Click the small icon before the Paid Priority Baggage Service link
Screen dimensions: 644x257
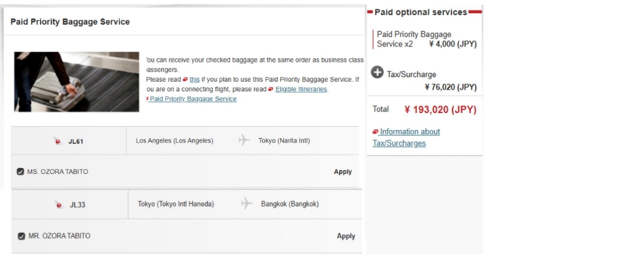point(147,99)
